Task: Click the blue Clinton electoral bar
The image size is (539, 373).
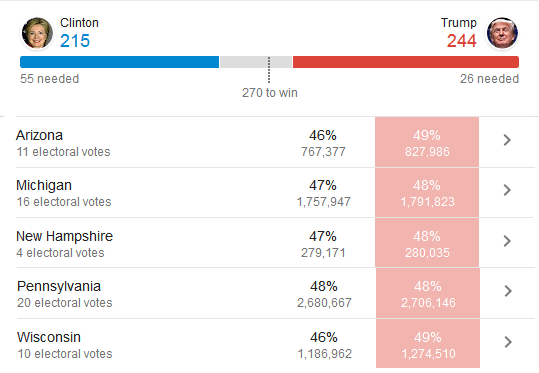Action: (120, 62)
